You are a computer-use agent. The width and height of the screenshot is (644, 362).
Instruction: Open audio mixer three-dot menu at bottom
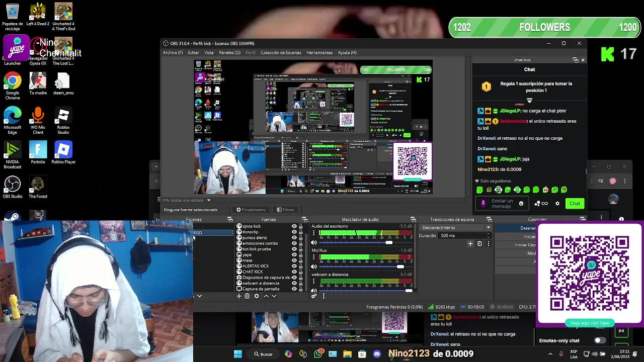[324, 296]
